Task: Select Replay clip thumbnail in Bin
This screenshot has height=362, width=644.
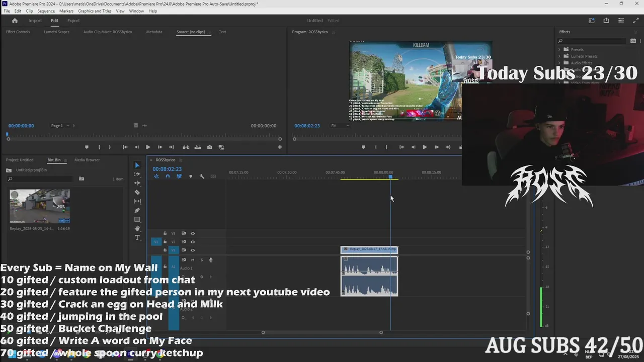Action: pos(40,206)
